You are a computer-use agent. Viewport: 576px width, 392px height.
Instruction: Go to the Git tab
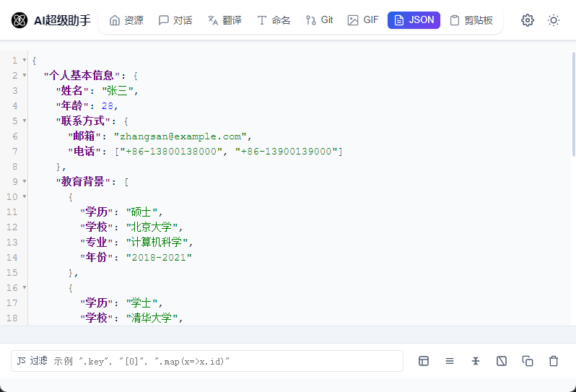point(319,20)
